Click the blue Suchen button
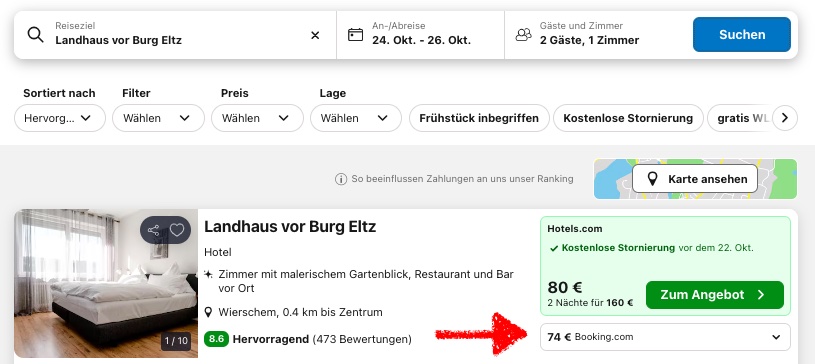815x364 pixels. pos(742,34)
